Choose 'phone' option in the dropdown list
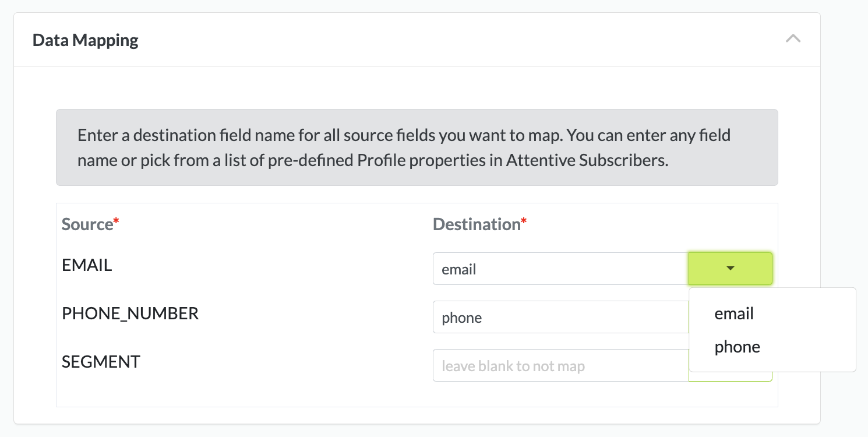Screen dimensions: 868x437 point(737,347)
